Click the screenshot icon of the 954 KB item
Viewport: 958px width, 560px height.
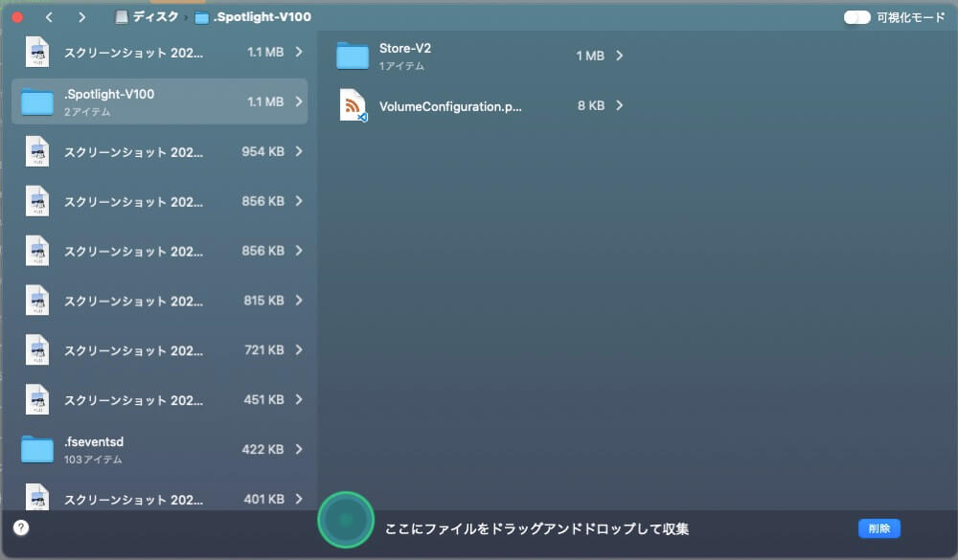tap(36, 151)
